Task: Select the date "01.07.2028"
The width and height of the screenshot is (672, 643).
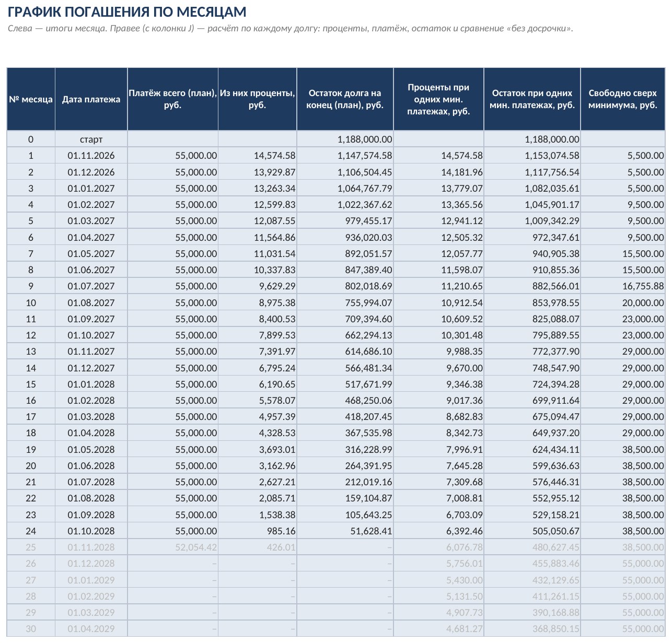Action: tap(91, 482)
